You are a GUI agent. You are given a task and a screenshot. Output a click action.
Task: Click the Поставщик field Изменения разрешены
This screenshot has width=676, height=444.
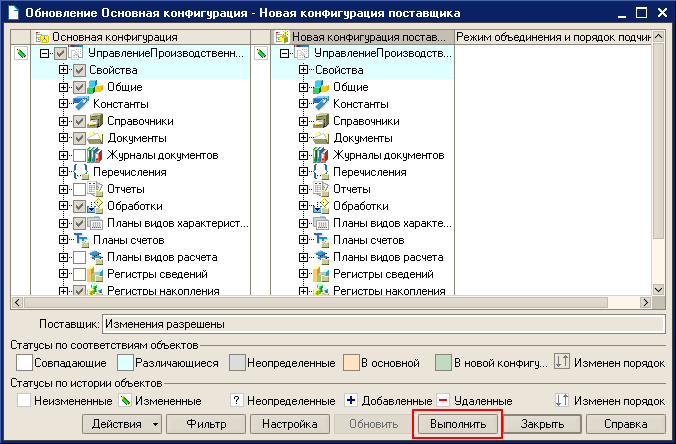[384, 324]
